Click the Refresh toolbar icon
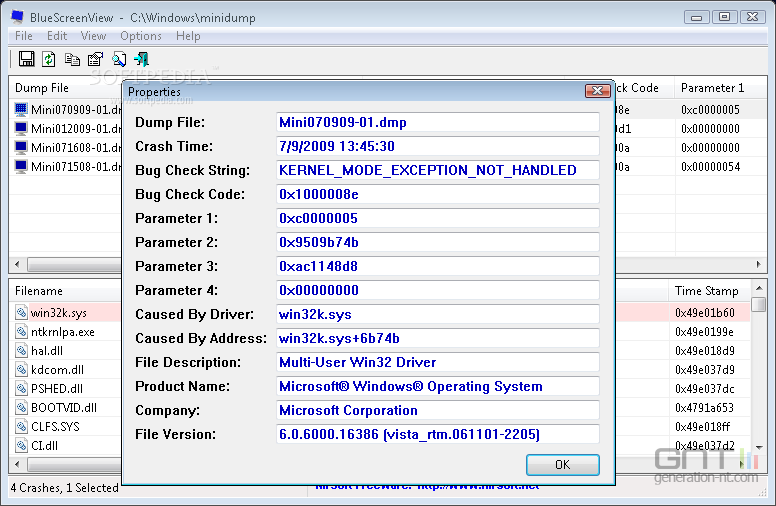This screenshot has width=776, height=506. point(49,59)
